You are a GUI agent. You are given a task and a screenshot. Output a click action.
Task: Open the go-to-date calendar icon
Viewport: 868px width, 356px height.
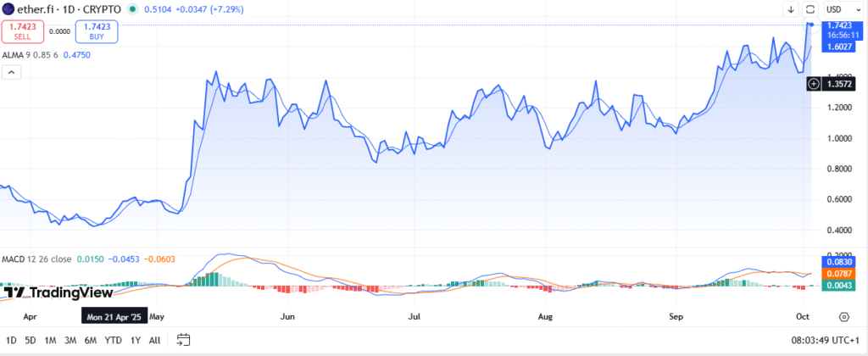(x=183, y=340)
